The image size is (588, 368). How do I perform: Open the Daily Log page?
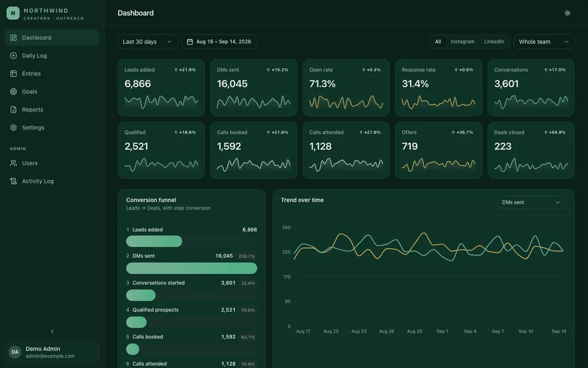click(x=52, y=55)
